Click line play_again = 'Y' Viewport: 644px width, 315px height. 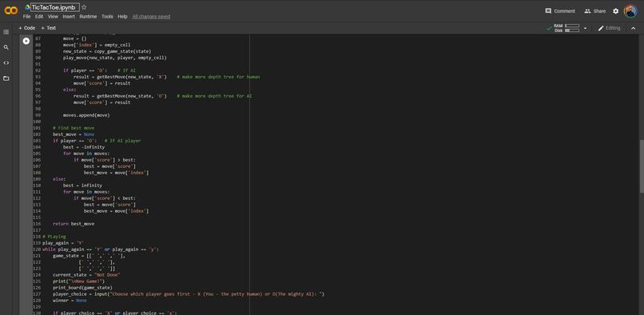point(63,243)
